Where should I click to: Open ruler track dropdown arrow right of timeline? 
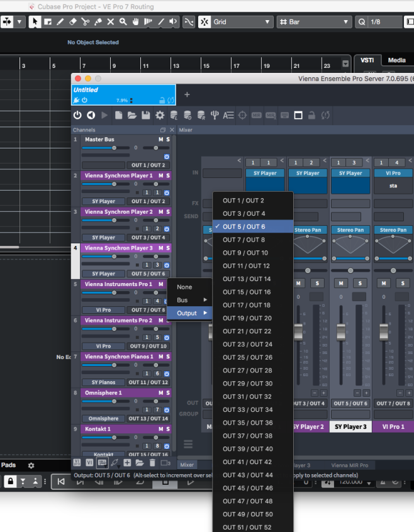345,64
